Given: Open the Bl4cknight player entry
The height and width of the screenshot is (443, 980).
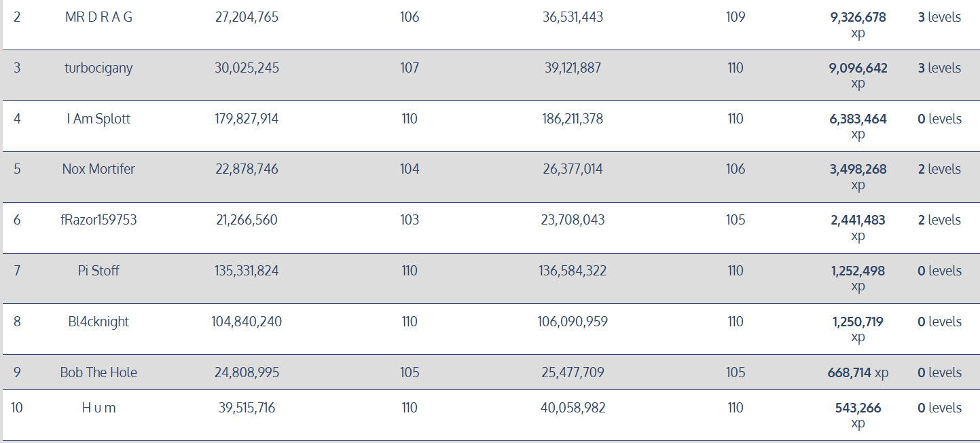Looking at the screenshot, I should tap(98, 322).
